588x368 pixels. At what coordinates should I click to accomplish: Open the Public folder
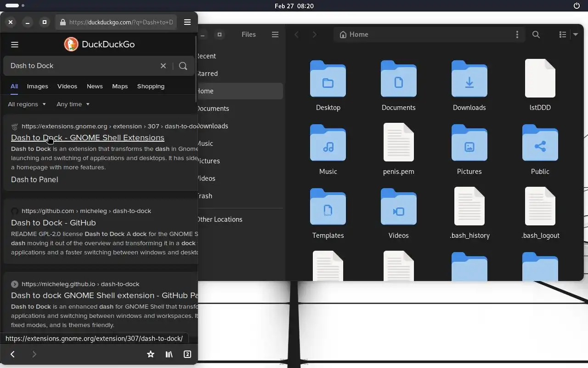pyautogui.click(x=540, y=150)
